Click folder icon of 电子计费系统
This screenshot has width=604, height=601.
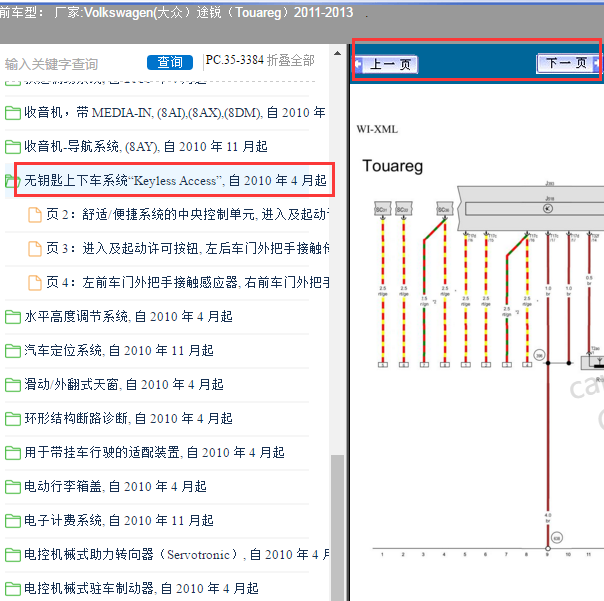tap(13, 521)
